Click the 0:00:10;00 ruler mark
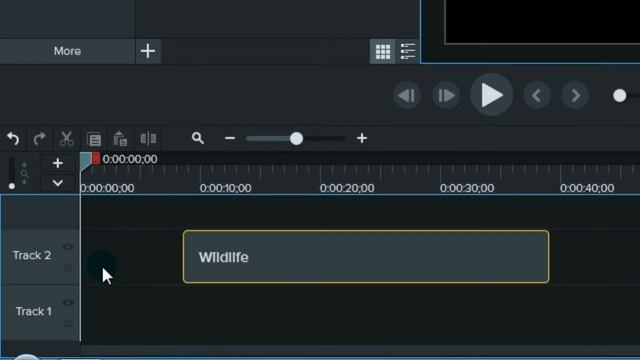 (x=225, y=188)
